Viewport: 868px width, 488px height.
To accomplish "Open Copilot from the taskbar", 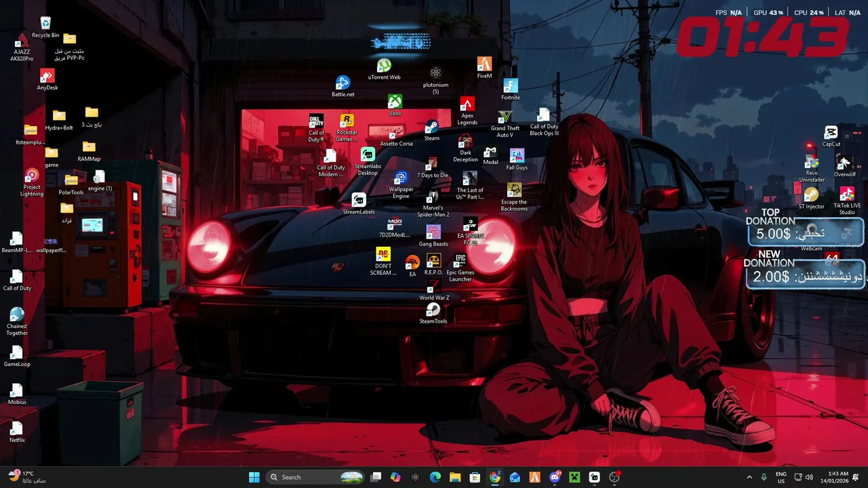I will pos(396,477).
